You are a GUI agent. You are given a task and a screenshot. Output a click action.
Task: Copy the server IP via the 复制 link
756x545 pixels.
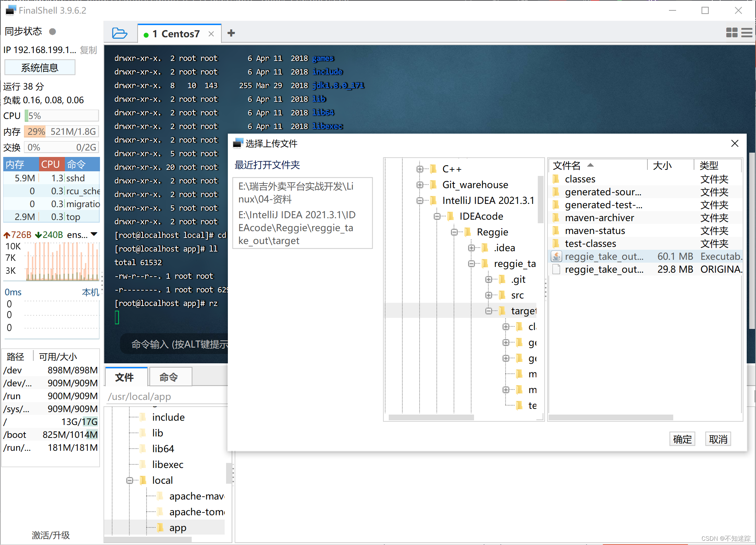click(x=88, y=50)
